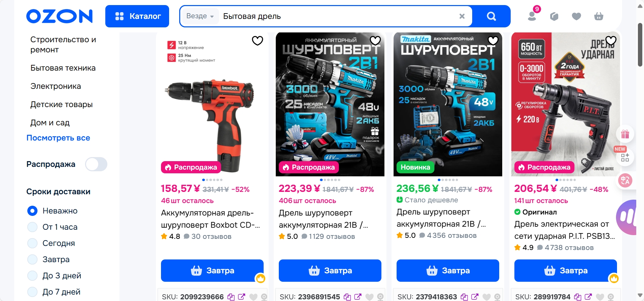Open the orders box icon
Viewport: 644px width, 301px height.
(554, 16)
